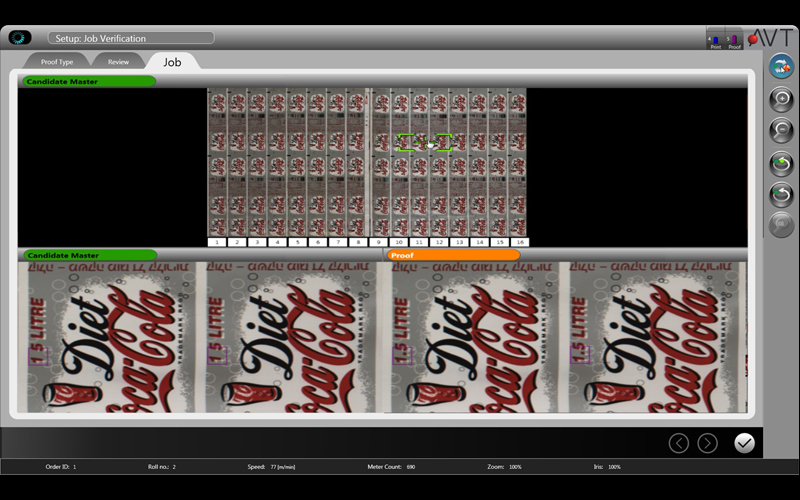
Task: Go to previous step with left arrow
Action: pyautogui.click(x=679, y=443)
